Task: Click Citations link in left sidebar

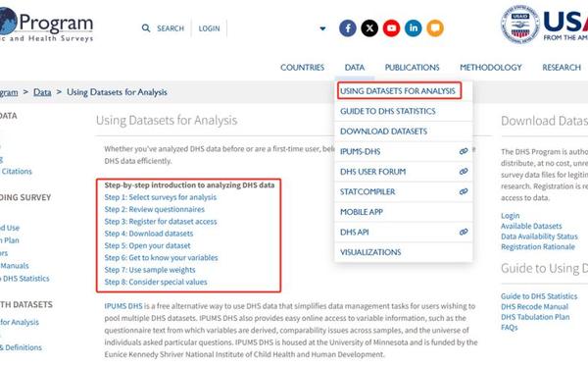Action: 17,171
